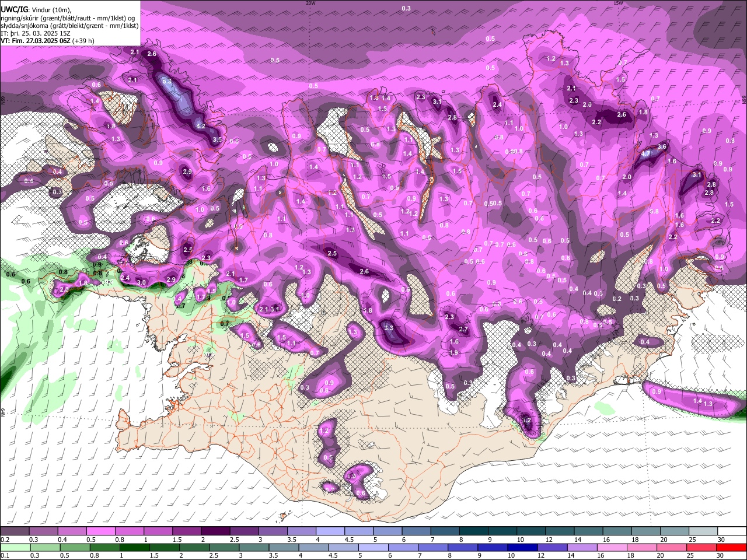
Task: Select the 3.3 value on the map
Action: [389, 328]
